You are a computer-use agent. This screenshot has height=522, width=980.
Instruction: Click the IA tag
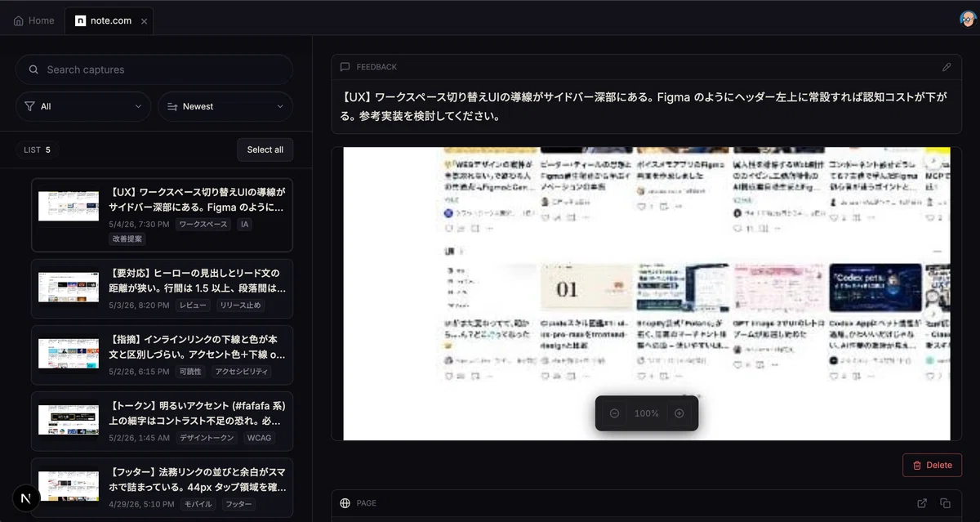[x=244, y=224]
